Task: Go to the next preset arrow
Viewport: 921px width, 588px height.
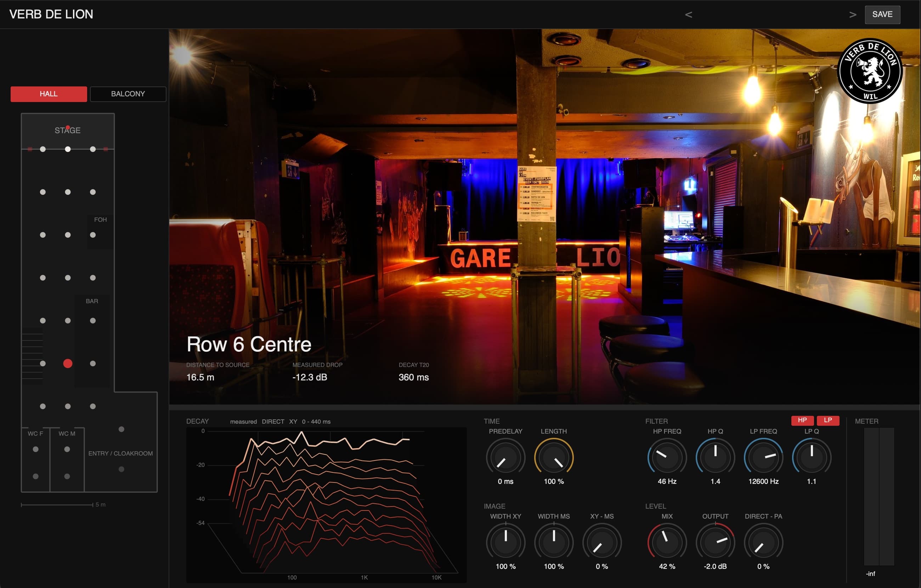Action: point(853,15)
